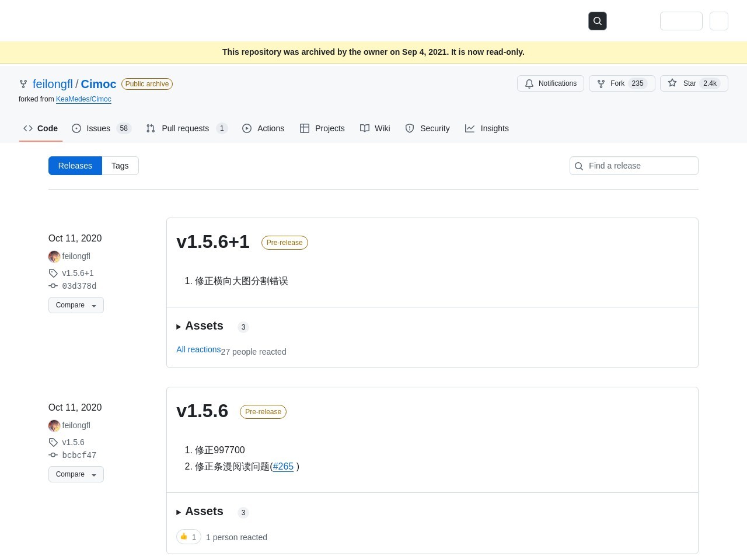Click the thumbs-up reaction button
Screen dimensions: 747x560
coord(189,537)
